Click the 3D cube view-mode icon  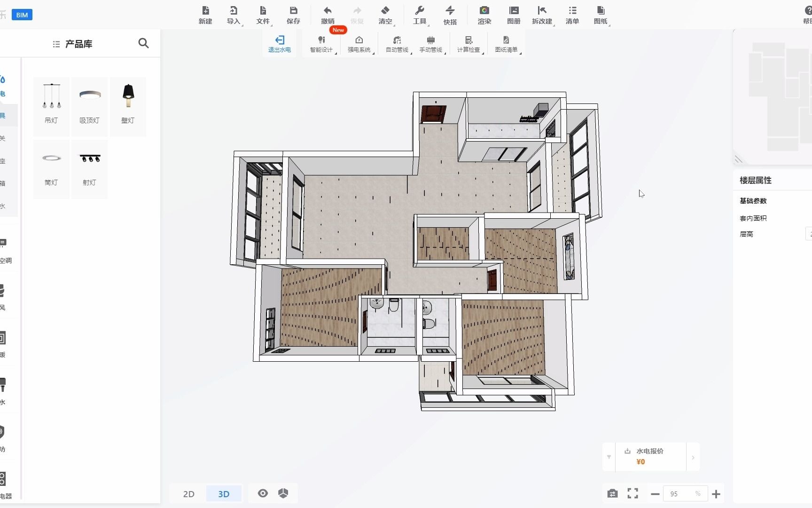tap(283, 493)
